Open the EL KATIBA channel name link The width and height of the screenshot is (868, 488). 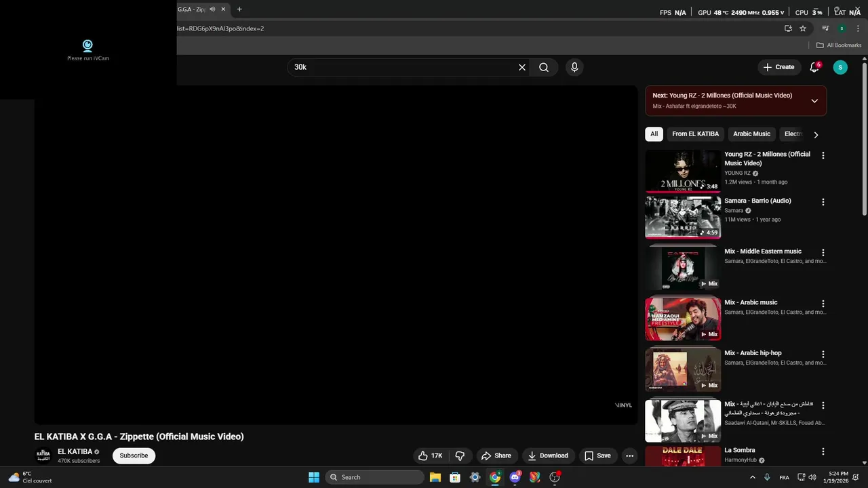tap(75, 451)
